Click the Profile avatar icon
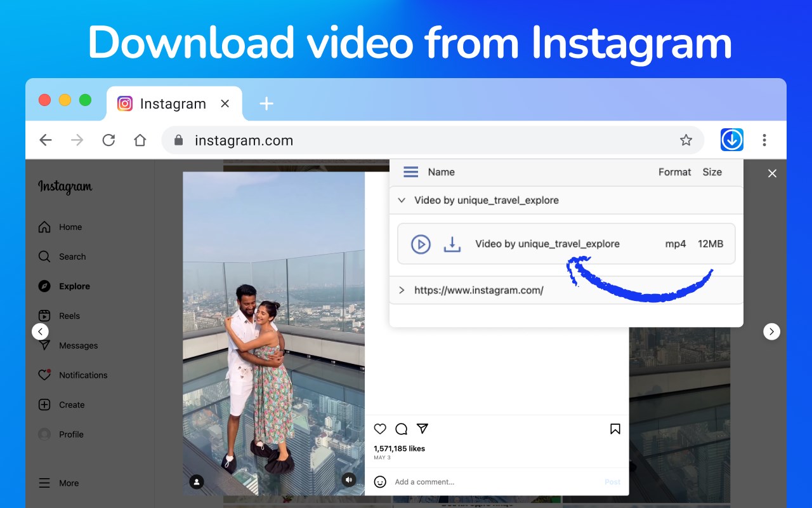 [44, 434]
